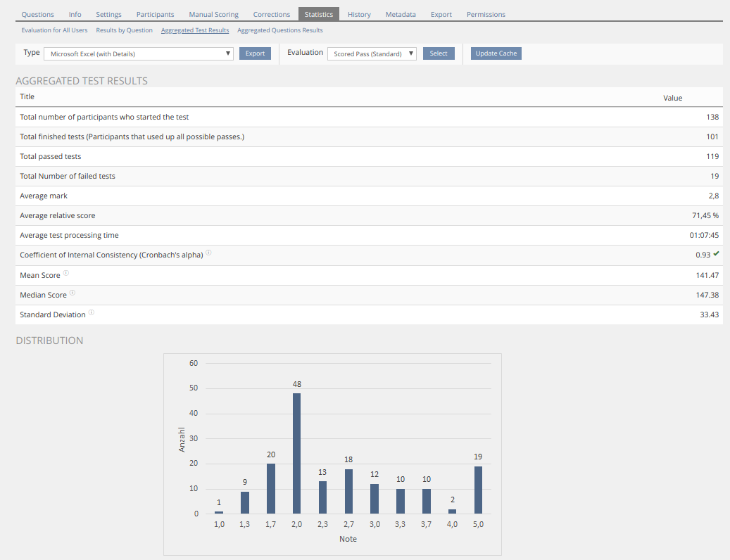Click the Update Cache button
This screenshot has height=560, width=730.
click(496, 53)
